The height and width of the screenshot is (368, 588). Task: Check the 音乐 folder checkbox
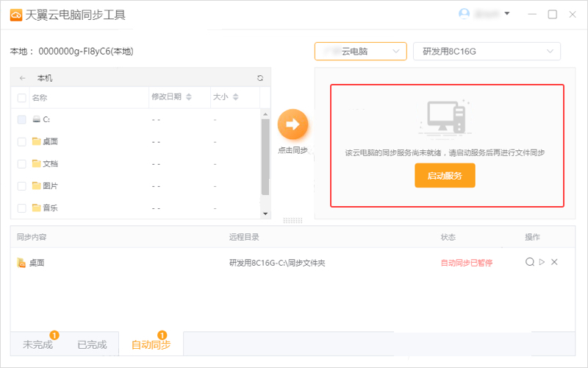pyautogui.click(x=22, y=208)
